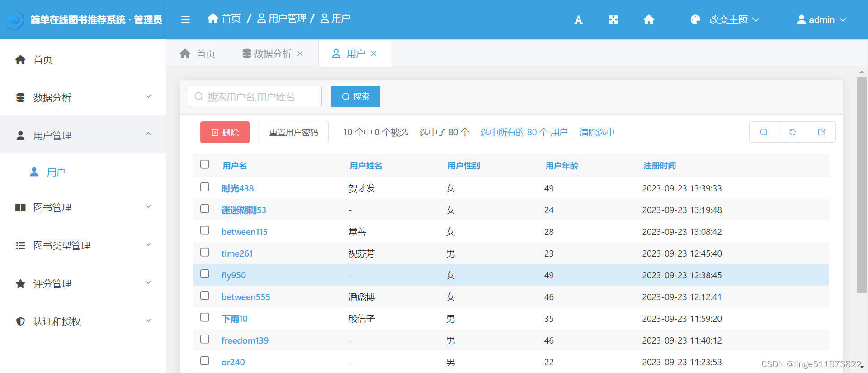
Task: Click the 认证和授权 shield icon in sidebar
Action: 20,321
